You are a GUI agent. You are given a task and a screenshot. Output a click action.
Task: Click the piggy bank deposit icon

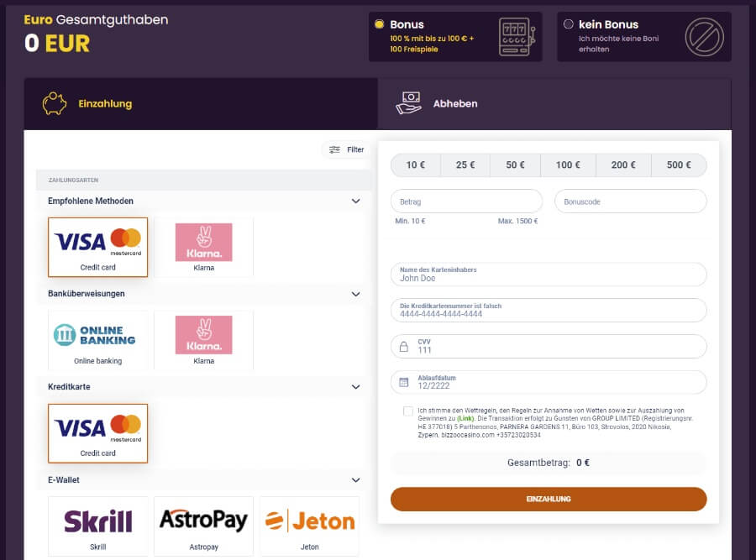(54, 103)
